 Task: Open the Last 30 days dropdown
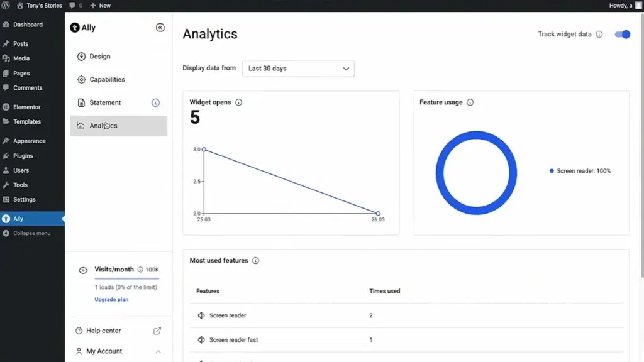pos(298,69)
